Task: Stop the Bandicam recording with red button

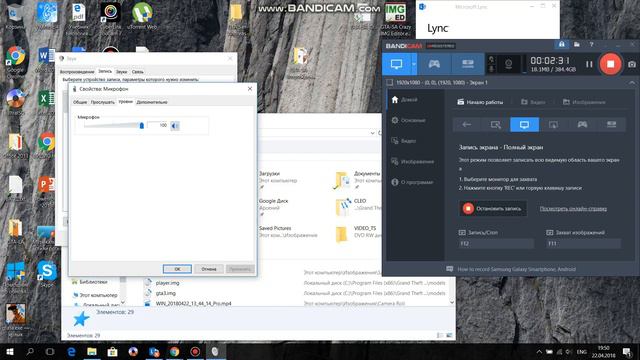Action: pyautogui.click(x=610, y=64)
